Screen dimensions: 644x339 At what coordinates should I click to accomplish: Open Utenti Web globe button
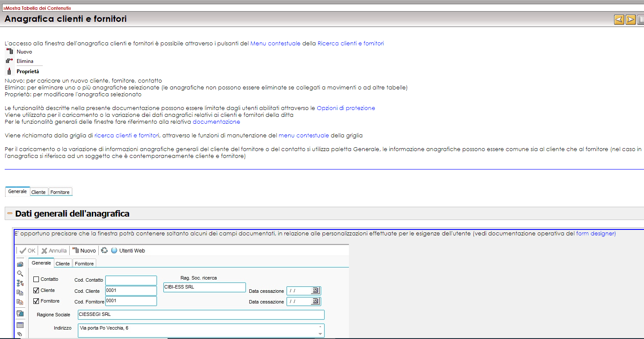click(128, 250)
